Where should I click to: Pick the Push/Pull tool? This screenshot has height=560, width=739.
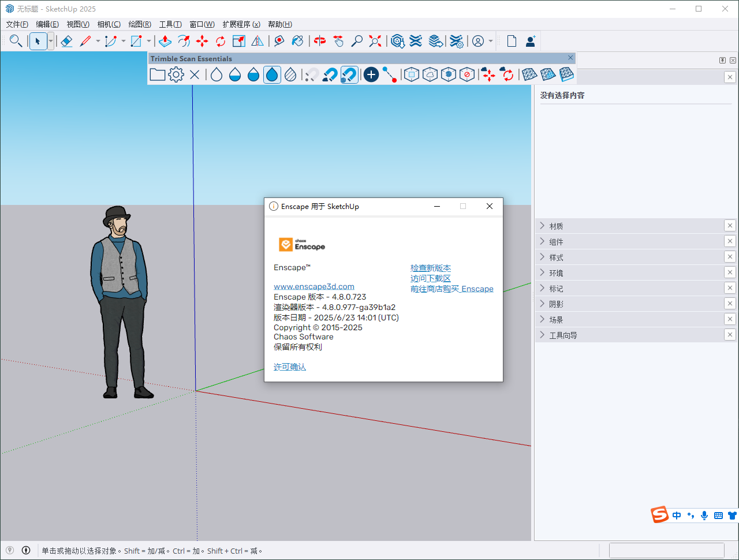point(165,41)
